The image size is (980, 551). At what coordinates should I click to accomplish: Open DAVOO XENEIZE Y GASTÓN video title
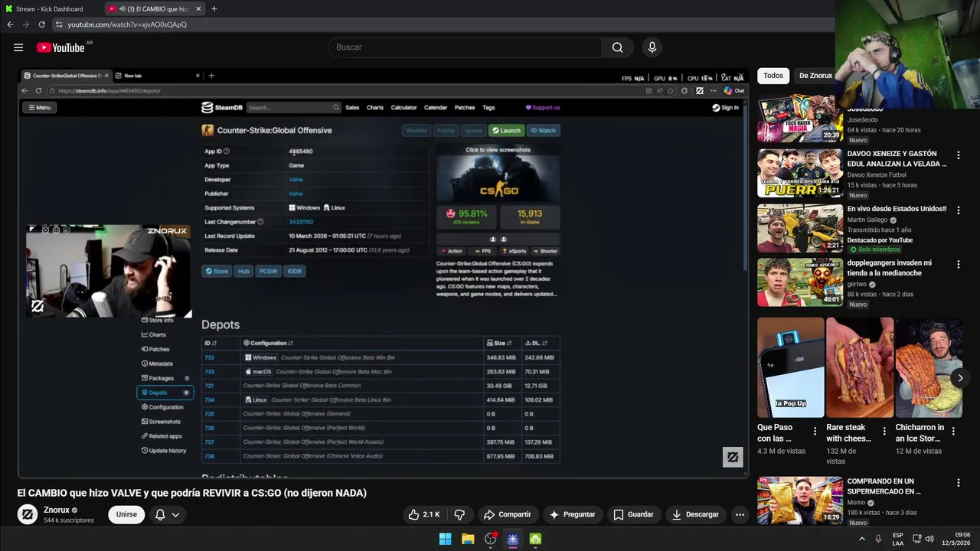click(x=897, y=158)
